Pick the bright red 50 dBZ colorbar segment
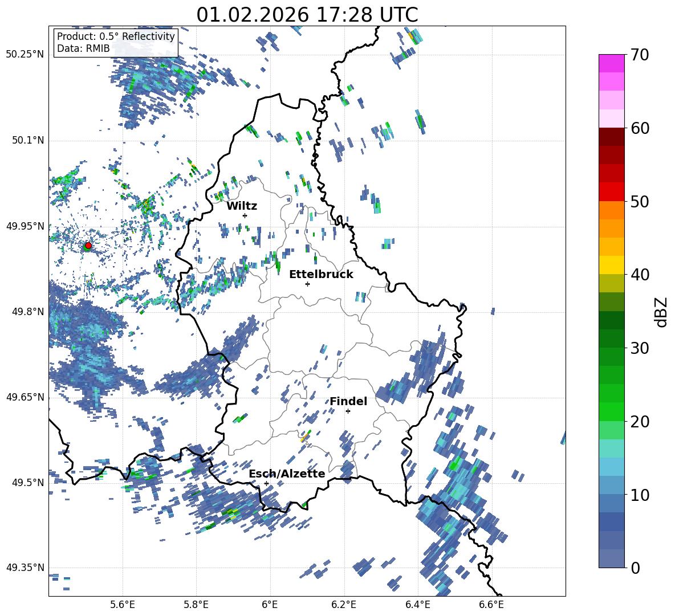 click(x=612, y=191)
